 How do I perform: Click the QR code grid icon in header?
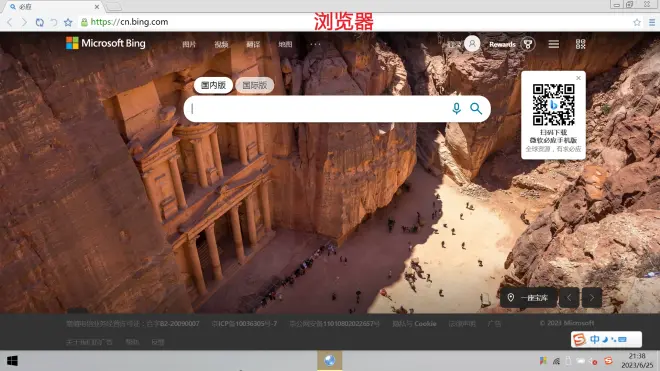pyautogui.click(x=580, y=44)
